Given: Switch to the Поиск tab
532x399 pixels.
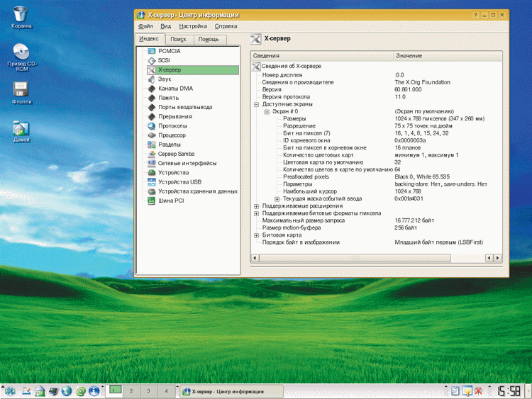Looking at the screenshot, I should (179, 39).
